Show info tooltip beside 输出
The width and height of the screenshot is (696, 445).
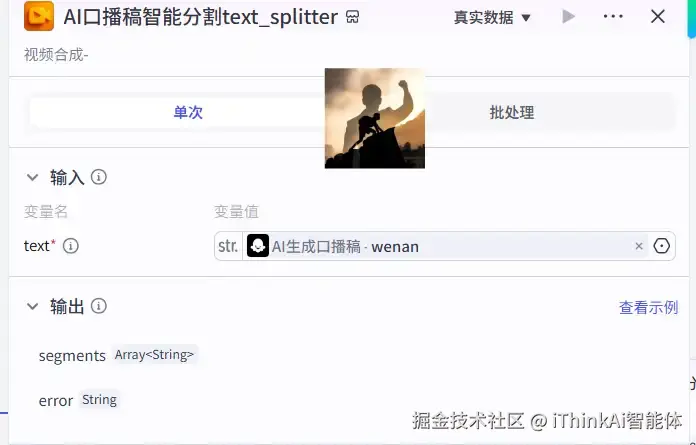[x=99, y=306]
